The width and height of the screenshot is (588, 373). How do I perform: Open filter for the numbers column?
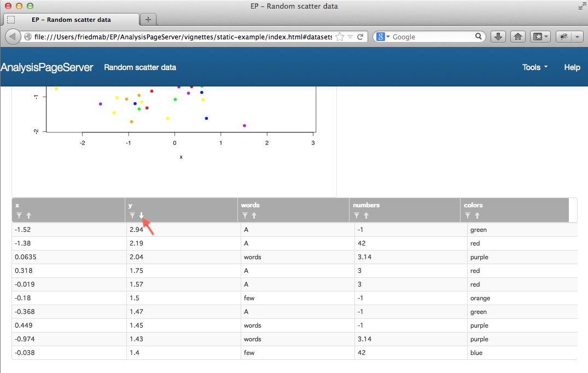click(x=357, y=215)
